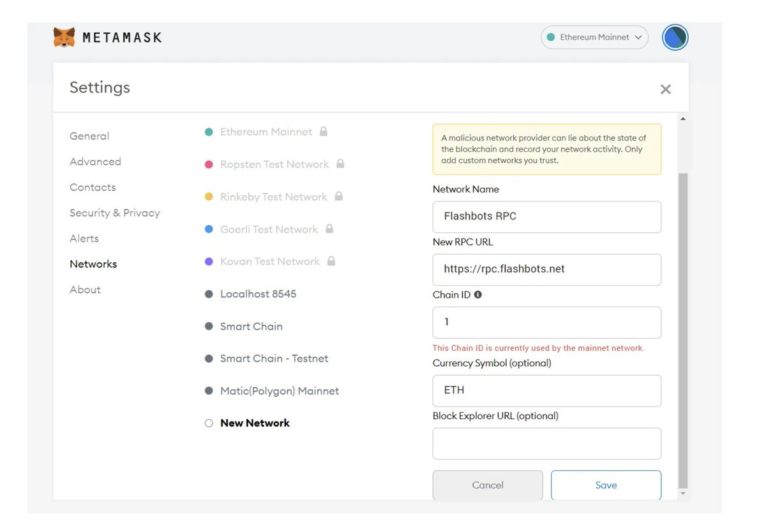The image size is (766, 532).
Task: Select the New Network entry
Action: [255, 423]
